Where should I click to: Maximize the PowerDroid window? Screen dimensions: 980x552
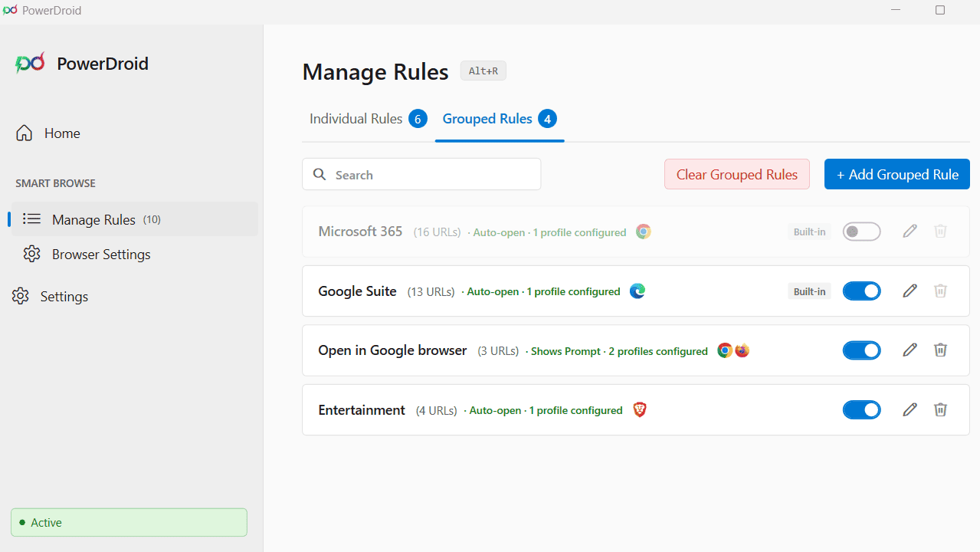[940, 10]
